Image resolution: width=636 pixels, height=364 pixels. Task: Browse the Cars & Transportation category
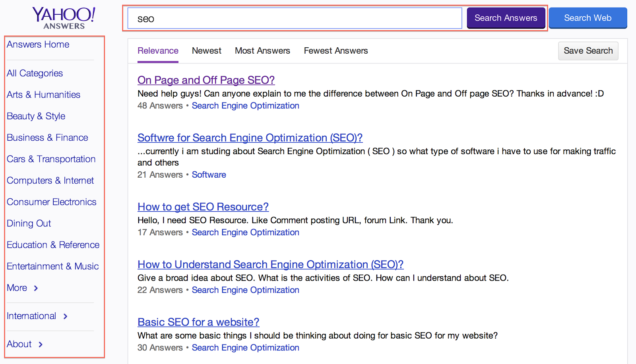(x=51, y=159)
